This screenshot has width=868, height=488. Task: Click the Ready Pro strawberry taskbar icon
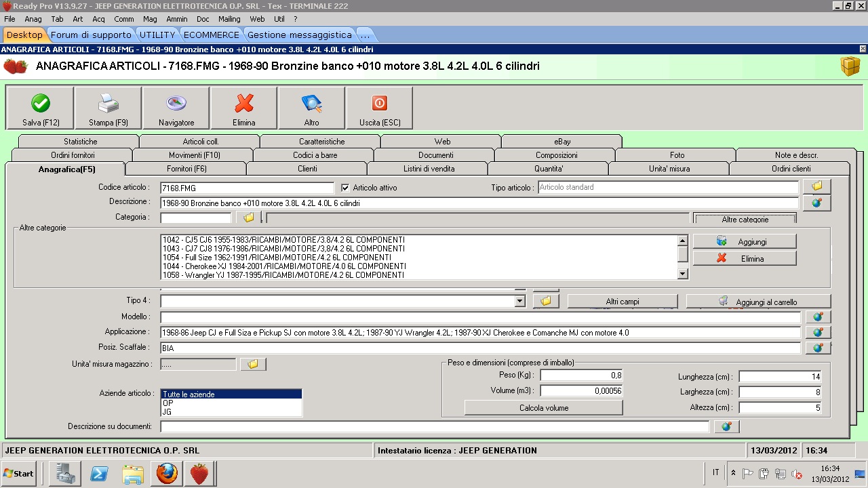pyautogui.click(x=199, y=473)
